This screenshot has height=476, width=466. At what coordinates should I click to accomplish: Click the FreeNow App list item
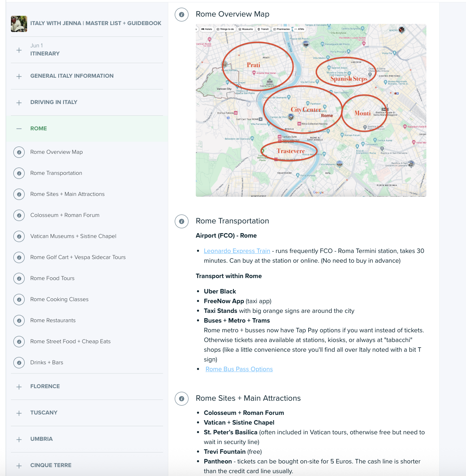237,301
